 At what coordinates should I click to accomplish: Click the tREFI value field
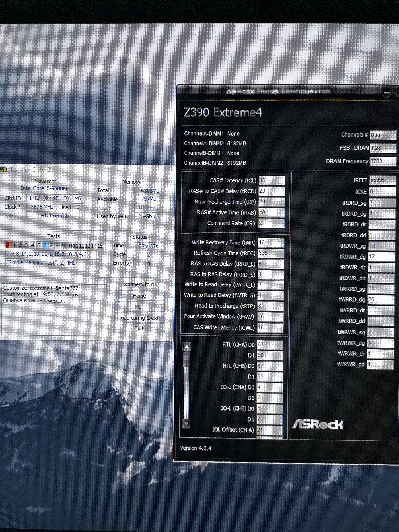point(382,180)
